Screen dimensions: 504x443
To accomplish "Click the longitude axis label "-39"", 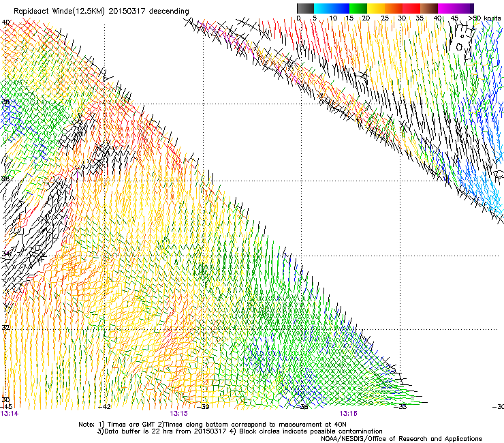I will [x=203, y=407].
